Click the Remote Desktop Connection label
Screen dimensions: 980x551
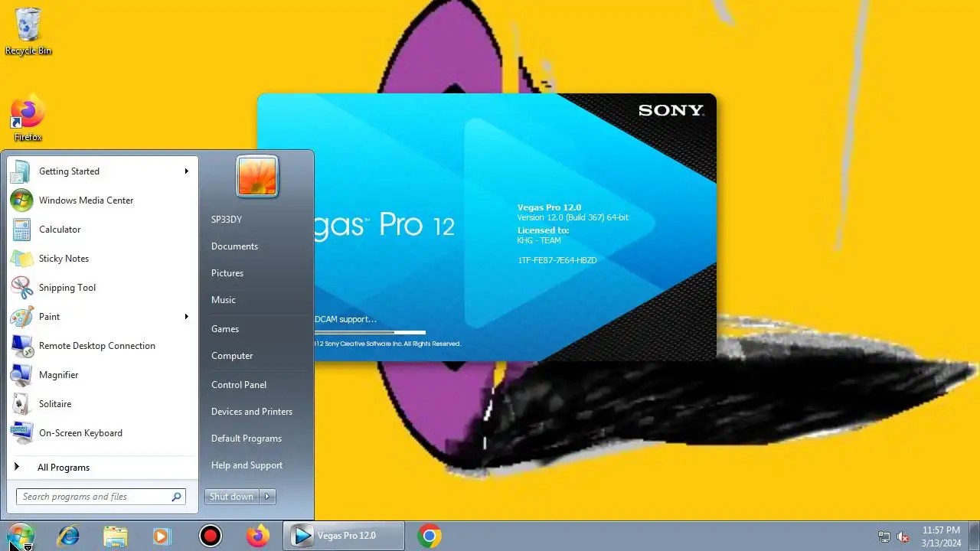click(97, 346)
